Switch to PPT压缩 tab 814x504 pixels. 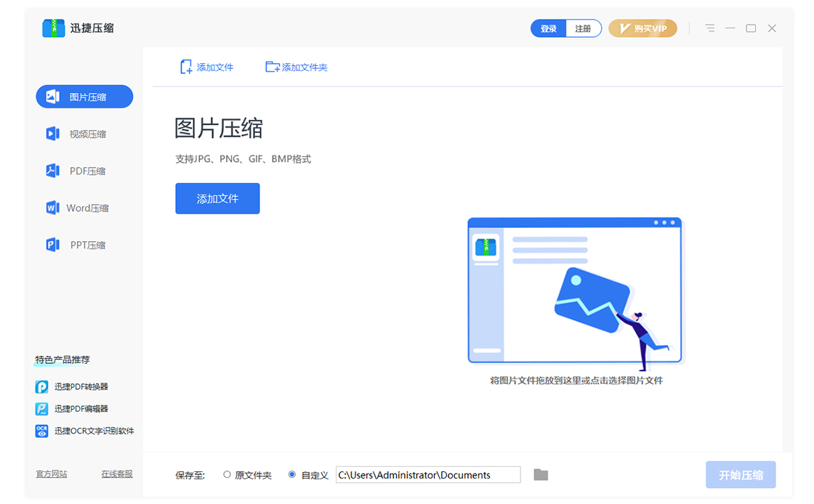pyautogui.click(x=84, y=245)
